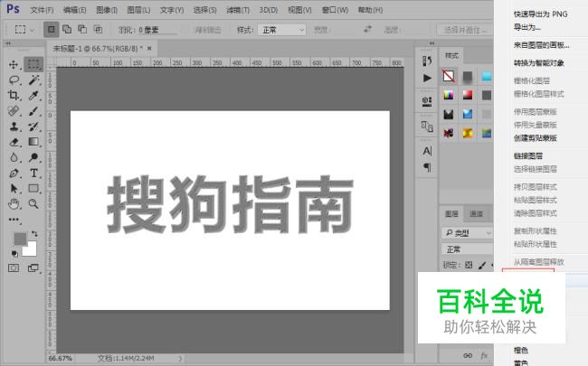Select the Crop tool

point(14,95)
